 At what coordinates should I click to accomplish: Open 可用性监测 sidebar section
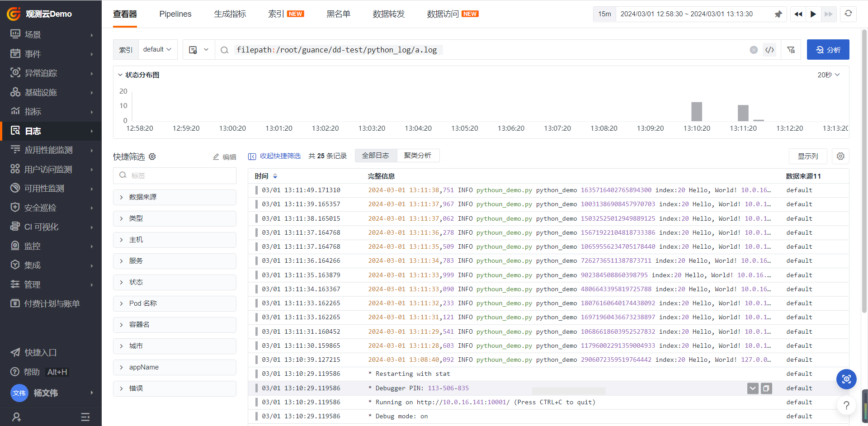click(51, 188)
